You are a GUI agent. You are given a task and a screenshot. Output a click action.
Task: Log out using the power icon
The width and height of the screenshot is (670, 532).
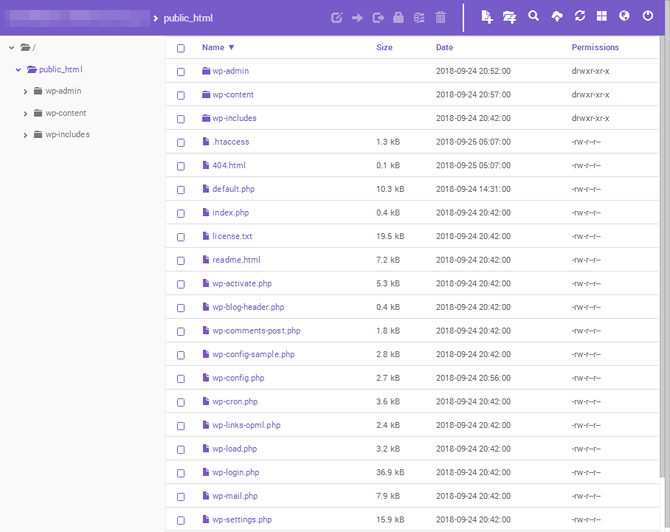point(647,16)
